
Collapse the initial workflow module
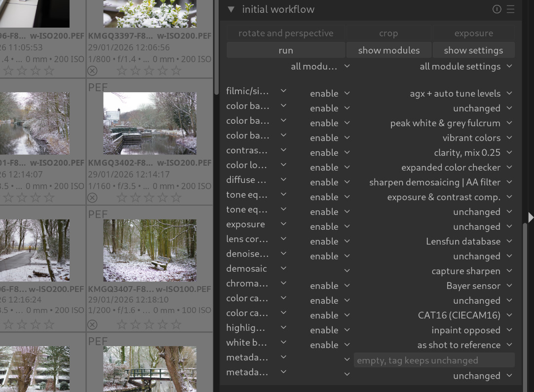[x=230, y=9]
